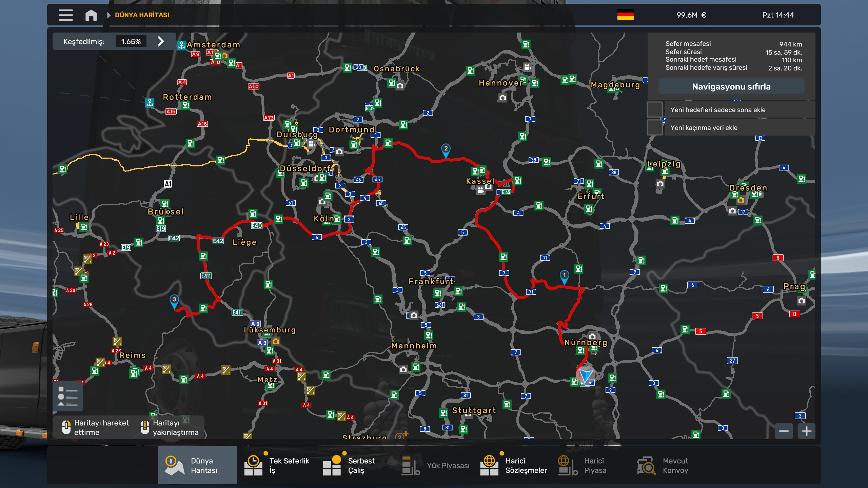
Task: Click the German flag icon
Action: (x=625, y=15)
